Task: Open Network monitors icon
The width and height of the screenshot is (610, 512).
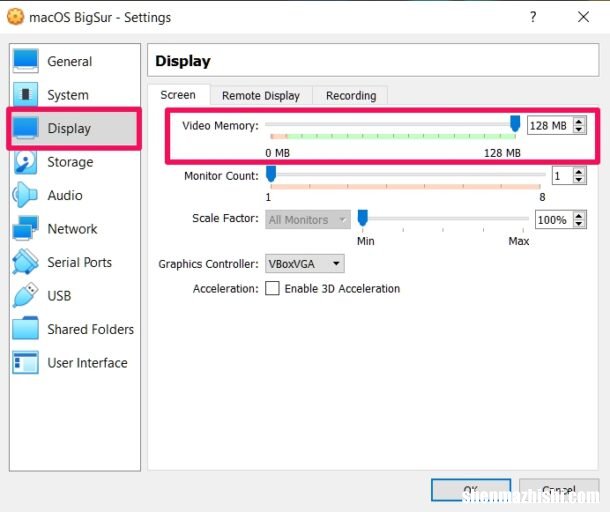Action: click(x=25, y=228)
